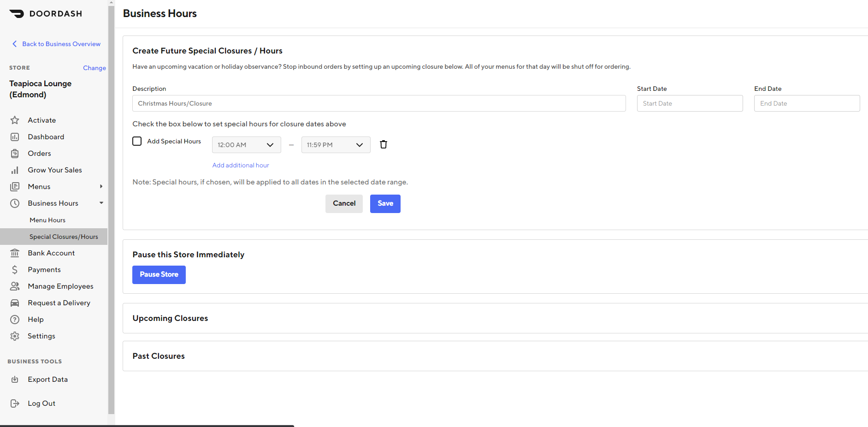This screenshot has height=427, width=868.
Task: Click the Settings gear icon
Action: (15, 336)
